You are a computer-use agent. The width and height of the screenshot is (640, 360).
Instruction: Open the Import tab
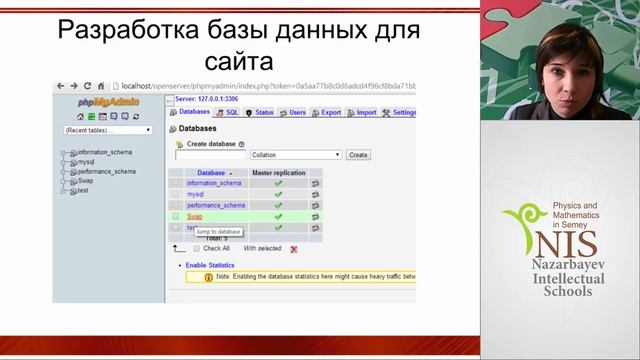(362, 113)
